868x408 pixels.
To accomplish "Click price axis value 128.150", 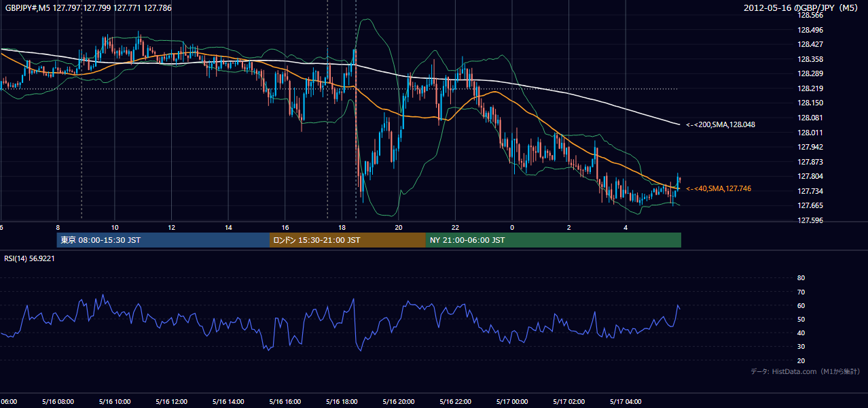I will 809,103.
